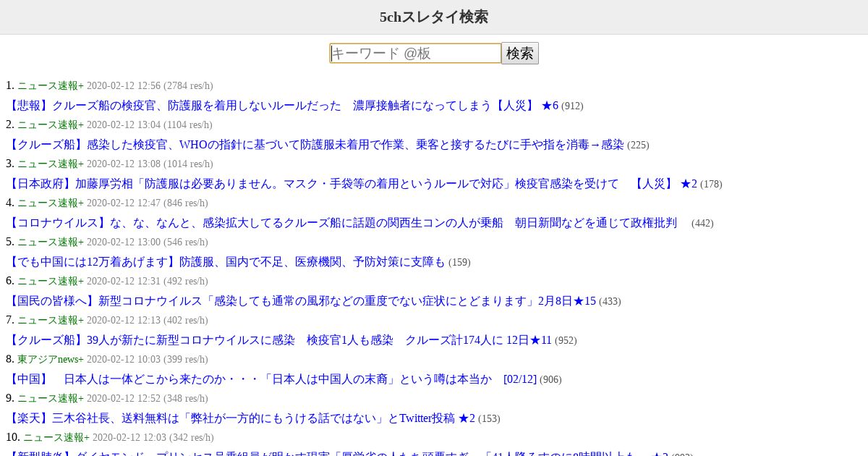Open thread 【楽天】三木谷社長、送料無料 ★2
The width and height of the screenshot is (868, 456).
pos(240,418)
